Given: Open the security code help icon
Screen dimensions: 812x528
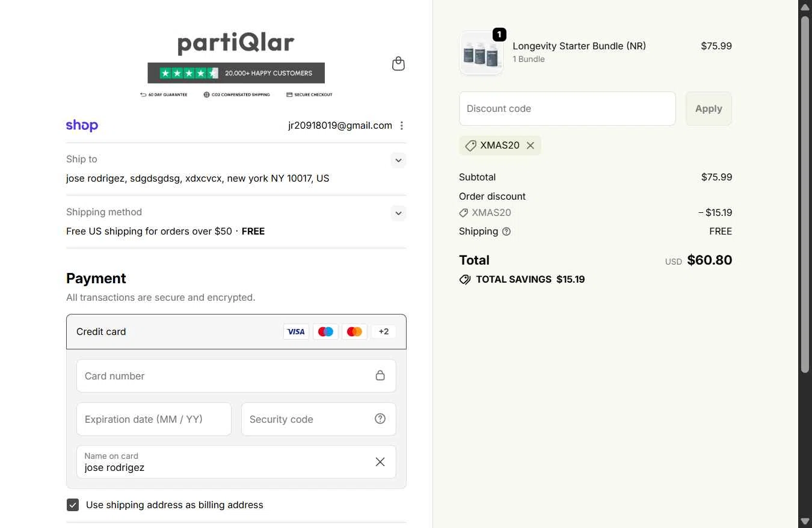Looking at the screenshot, I should pyautogui.click(x=380, y=419).
